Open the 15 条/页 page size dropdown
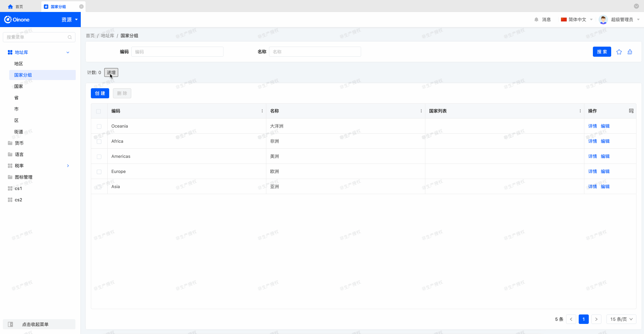 (621, 319)
